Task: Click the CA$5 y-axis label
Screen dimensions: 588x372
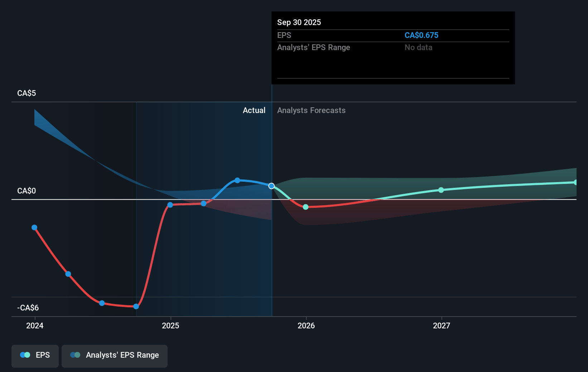Action: [x=26, y=93]
